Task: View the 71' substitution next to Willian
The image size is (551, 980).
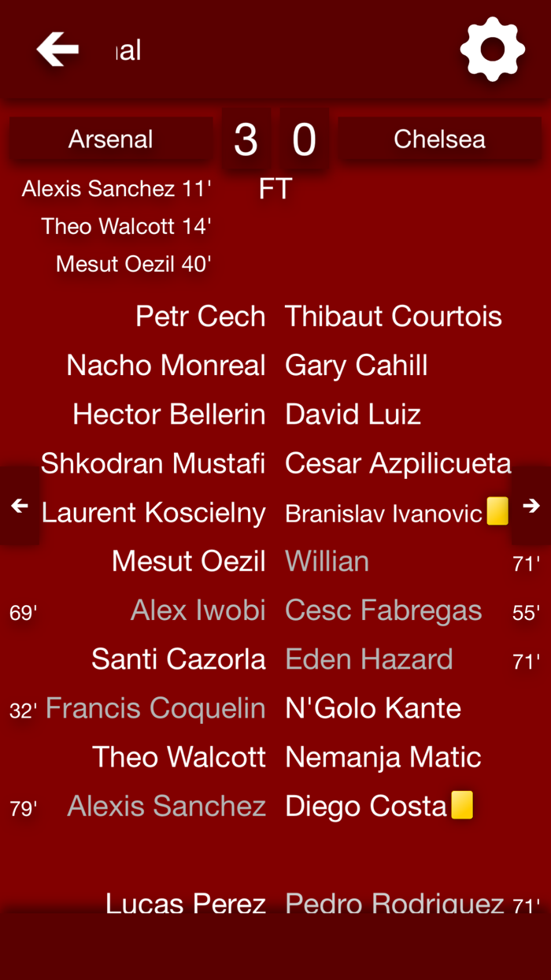Action: point(526,561)
